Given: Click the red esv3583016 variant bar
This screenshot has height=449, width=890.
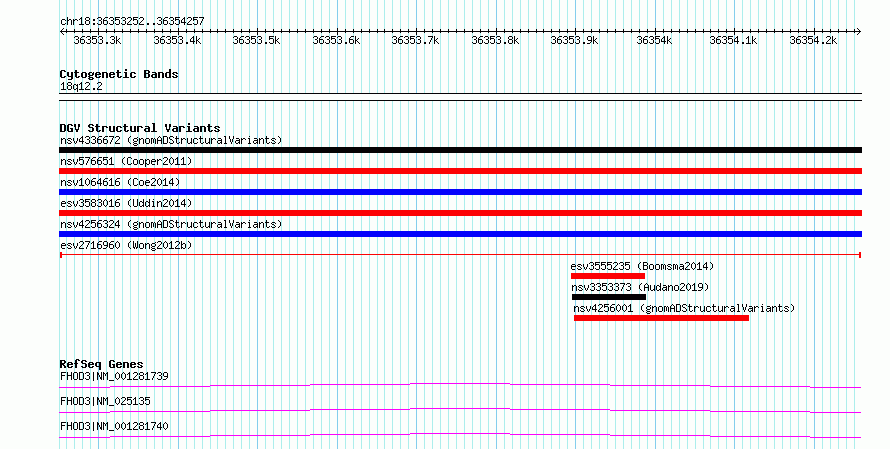Looking at the screenshot, I should point(460,213).
